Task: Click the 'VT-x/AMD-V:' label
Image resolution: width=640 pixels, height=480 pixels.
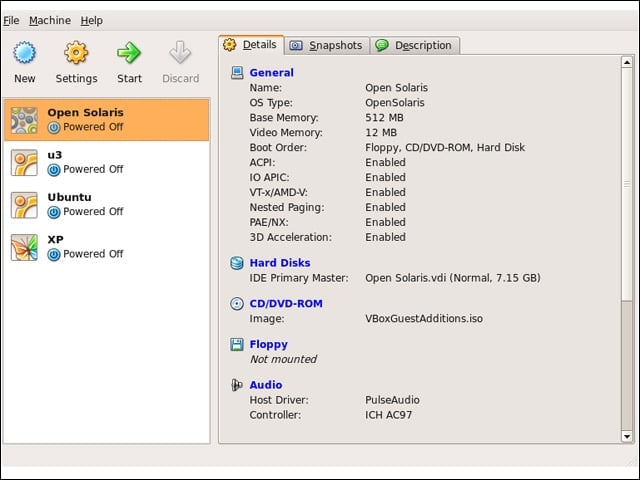Action: [279, 192]
